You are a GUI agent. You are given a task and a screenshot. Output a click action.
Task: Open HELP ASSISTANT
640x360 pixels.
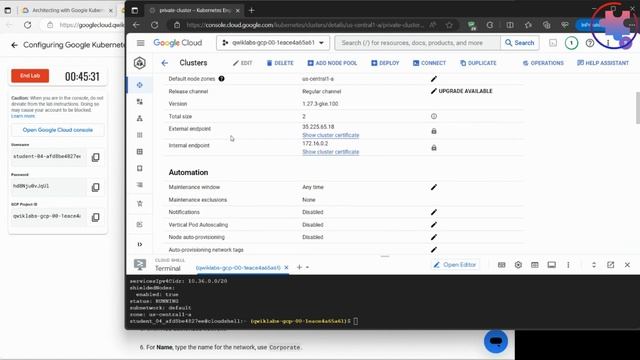tap(602, 63)
